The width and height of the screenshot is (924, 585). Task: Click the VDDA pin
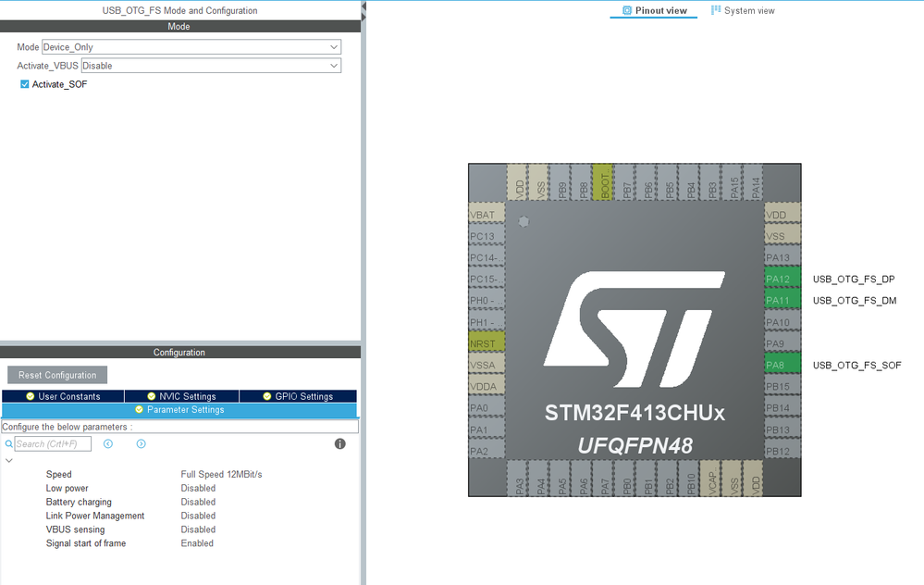[x=487, y=386]
